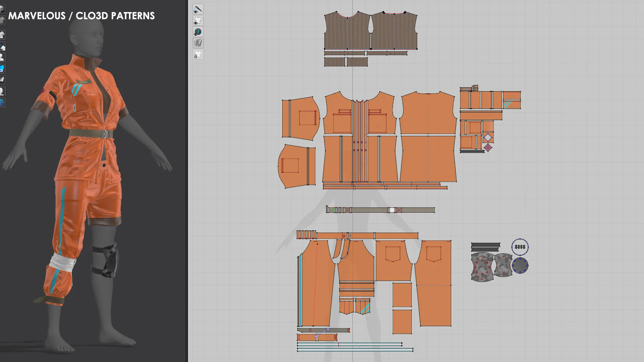Toggle pattern visibility eye-and-shirt icon
Screen dimensions: 644x362
198,20
